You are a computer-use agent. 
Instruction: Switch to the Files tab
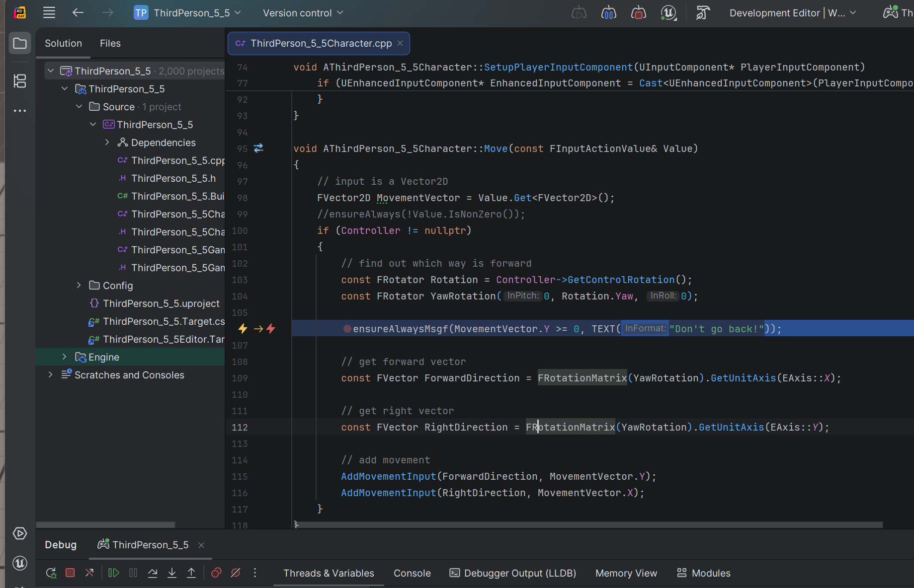coord(110,43)
